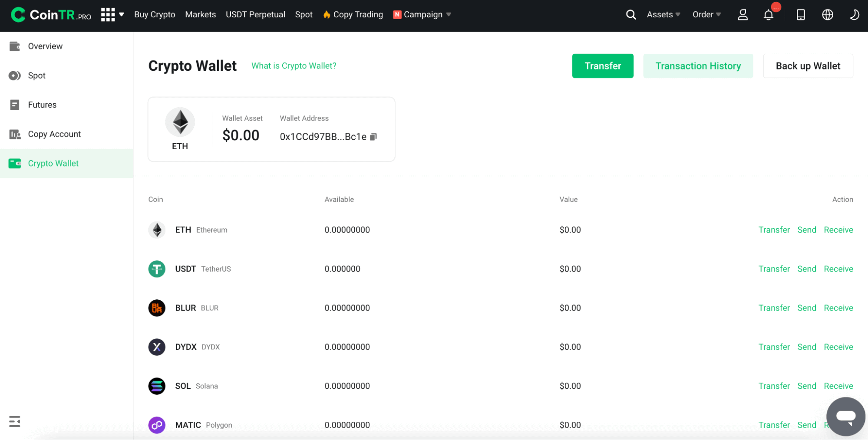The image size is (868, 440).
Task: Expand the Assets dropdown
Action: click(663, 15)
